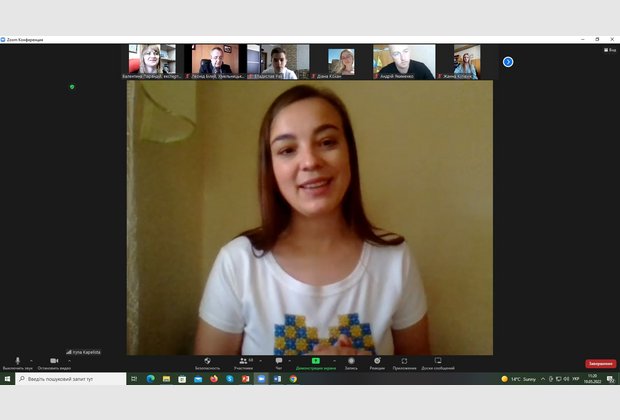Open PowerPoint from taskbar
620x420 pixels.
246,379
